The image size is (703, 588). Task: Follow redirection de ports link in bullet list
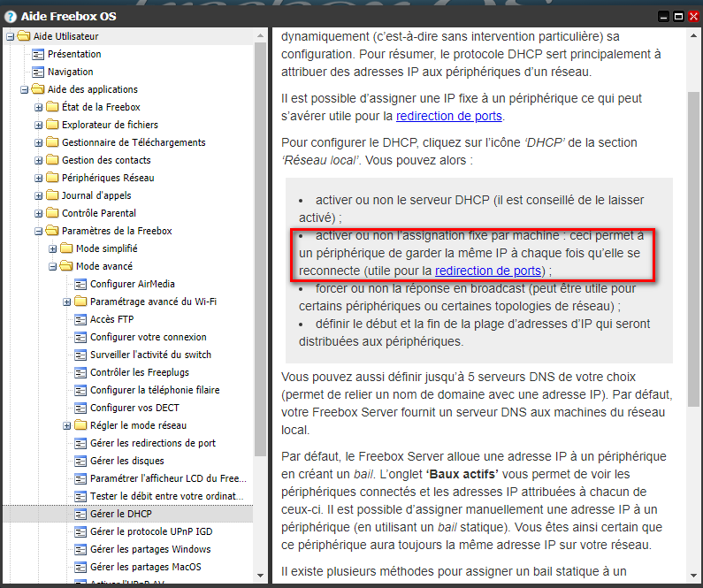tap(488, 271)
